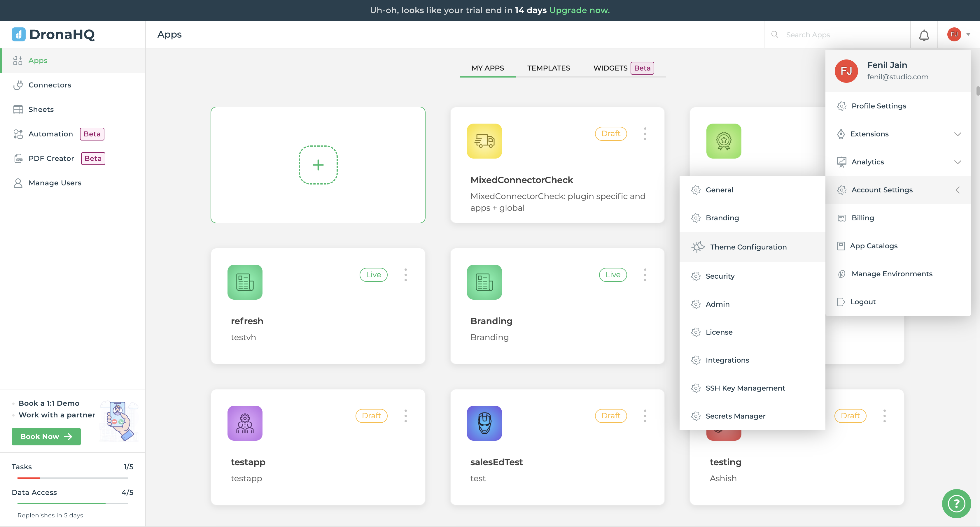980x527 pixels.
Task: Click the "Replenishes in 5 days" text
Action: [50, 515]
